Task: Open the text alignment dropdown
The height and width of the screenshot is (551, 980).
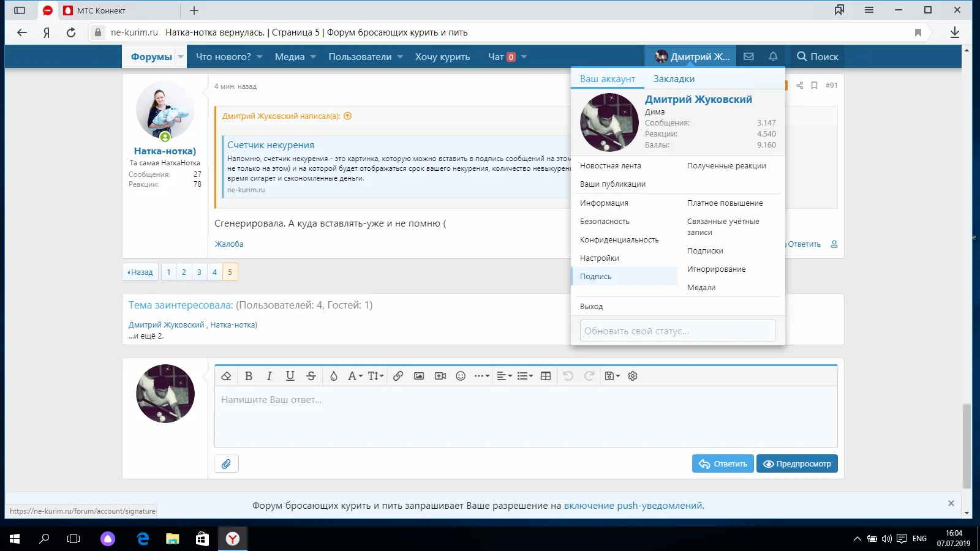Action: [x=504, y=376]
